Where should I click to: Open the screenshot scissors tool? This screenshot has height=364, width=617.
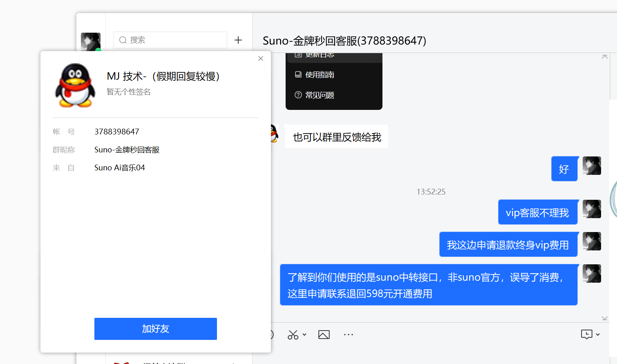click(x=293, y=335)
